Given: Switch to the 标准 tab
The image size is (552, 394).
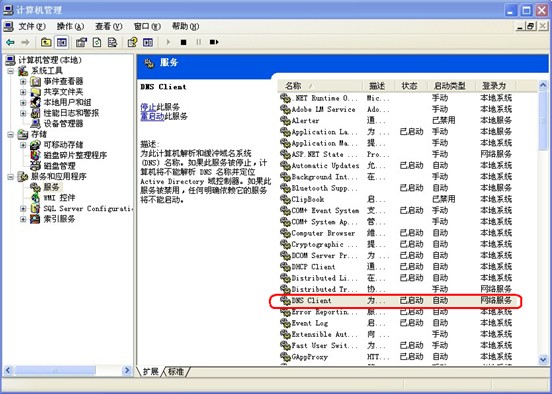Looking at the screenshot, I should (176, 371).
